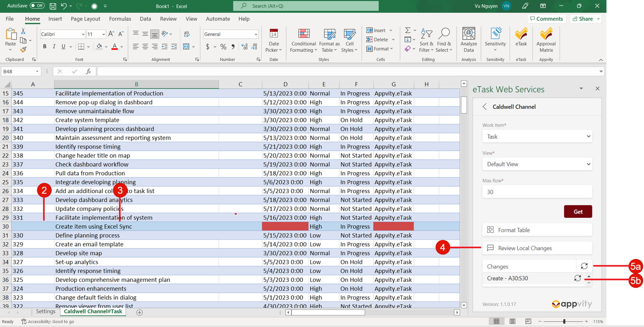
Task: Open Conditional Formatting in the ribbon
Action: 303,40
